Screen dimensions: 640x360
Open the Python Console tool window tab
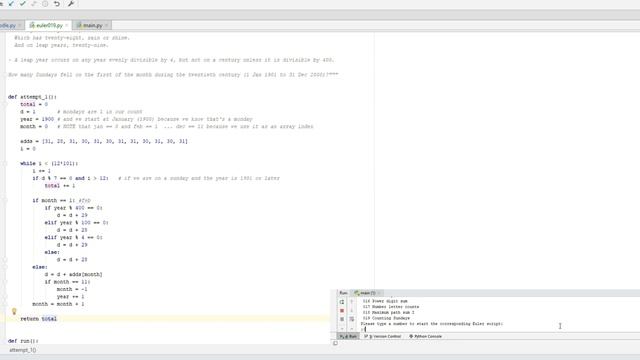(x=426, y=336)
